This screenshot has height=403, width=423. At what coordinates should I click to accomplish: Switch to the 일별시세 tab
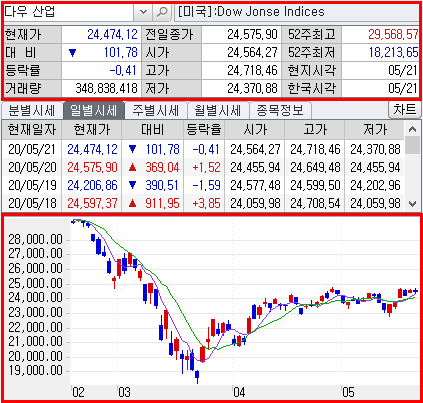coord(94,110)
